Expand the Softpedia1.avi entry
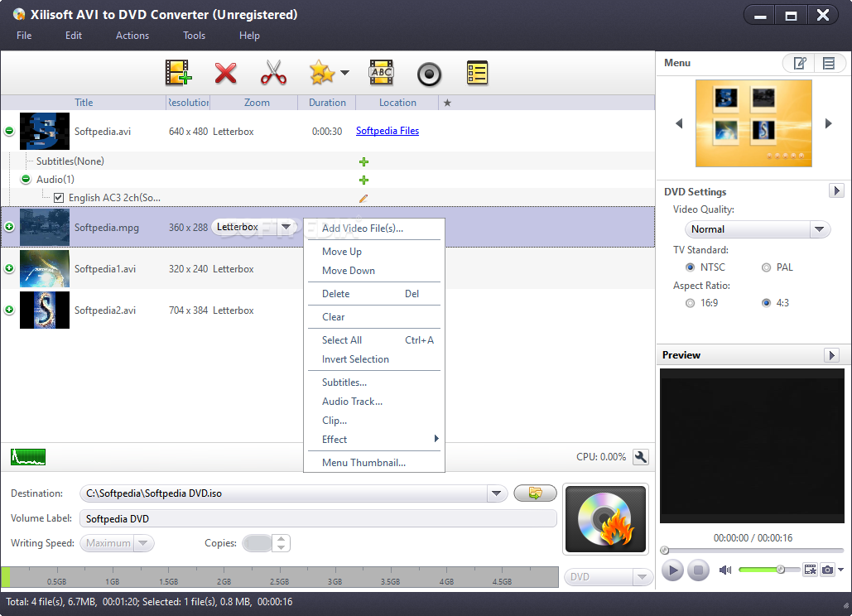 coord(9,268)
